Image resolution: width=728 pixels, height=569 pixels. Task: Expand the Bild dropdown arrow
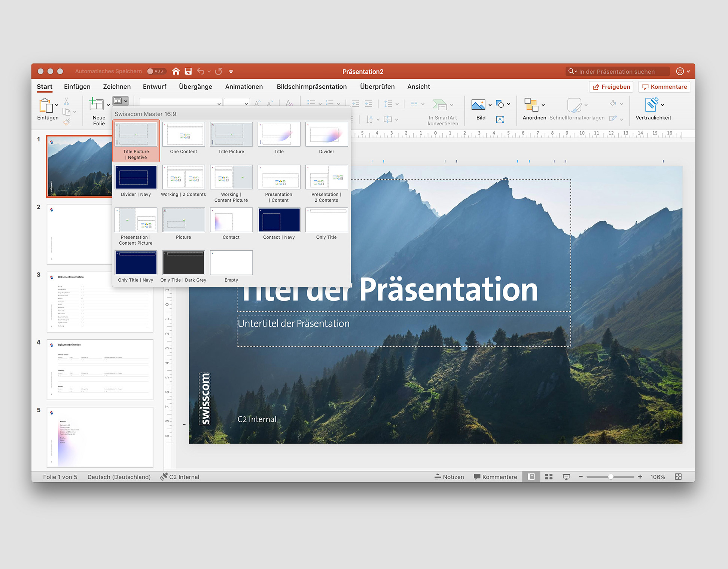[490, 105]
